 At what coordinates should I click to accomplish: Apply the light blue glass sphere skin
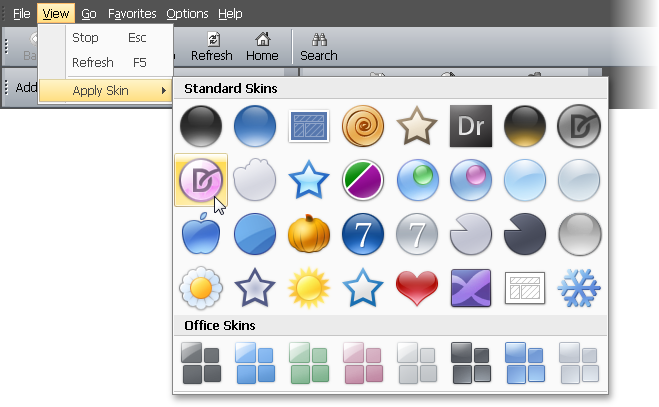point(525,180)
